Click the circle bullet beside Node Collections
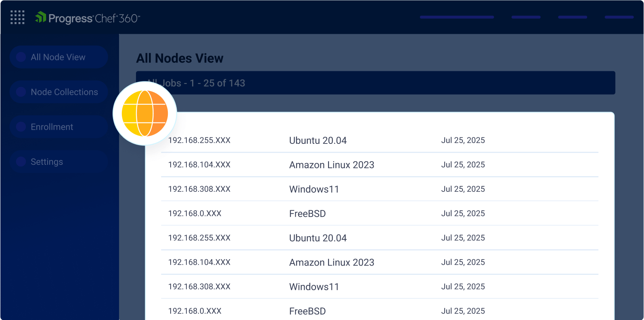This screenshot has height=320, width=644. click(x=21, y=92)
